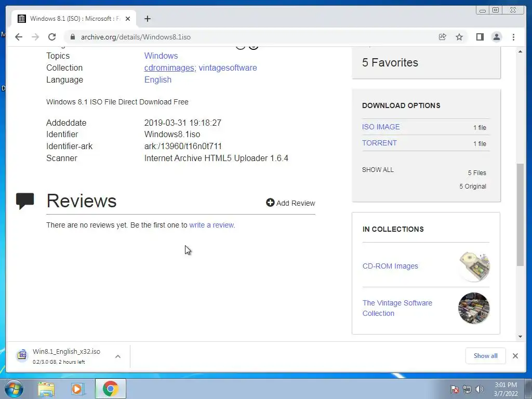The height and width of the screenshot is (399, 532).
Task: Bookmark this page with the star
Action: click(459, 37)
